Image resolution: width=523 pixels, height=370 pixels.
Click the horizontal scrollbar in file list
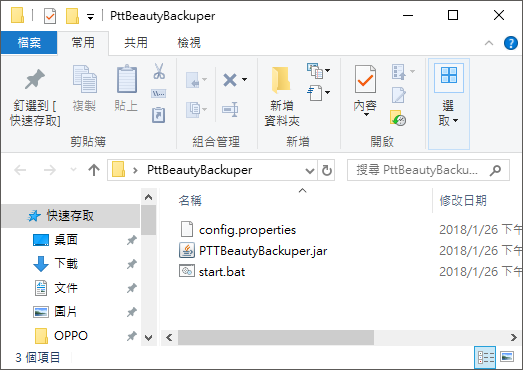(276, 338)
